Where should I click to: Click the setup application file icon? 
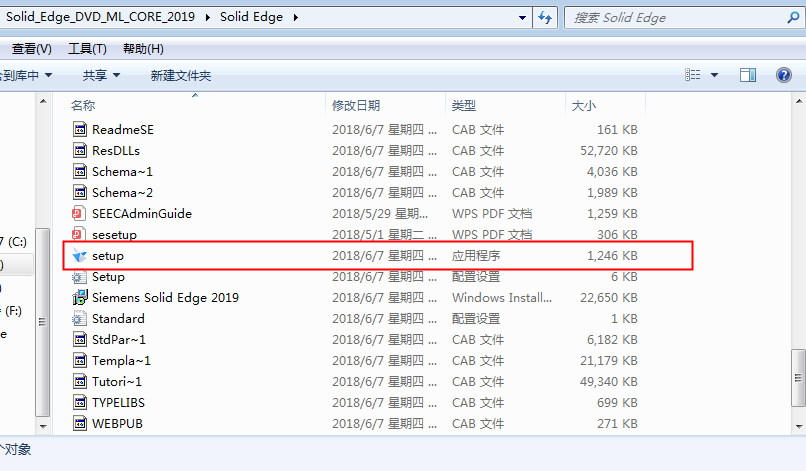[x=80, y=256]
